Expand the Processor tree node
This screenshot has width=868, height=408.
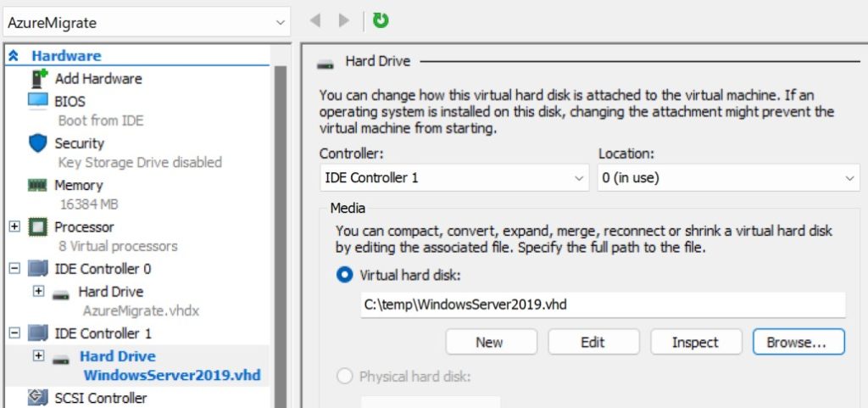click(x=14, y=227)
